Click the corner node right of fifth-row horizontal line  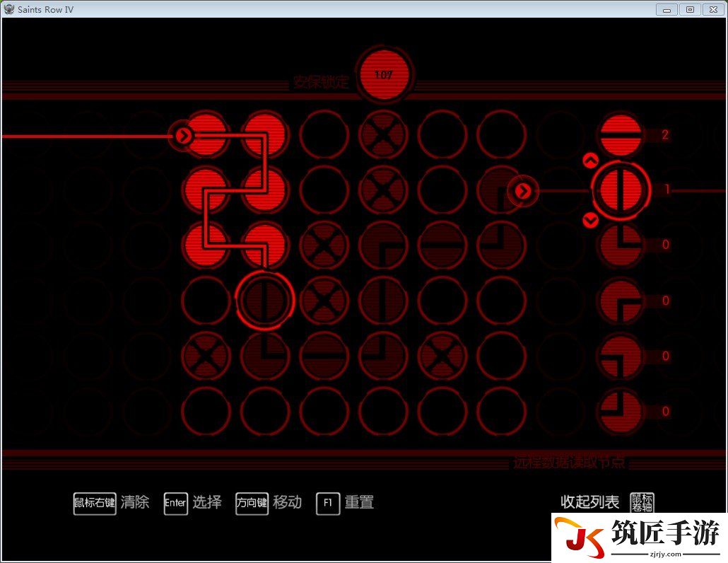pyautogui.click(x=384, y=356)
